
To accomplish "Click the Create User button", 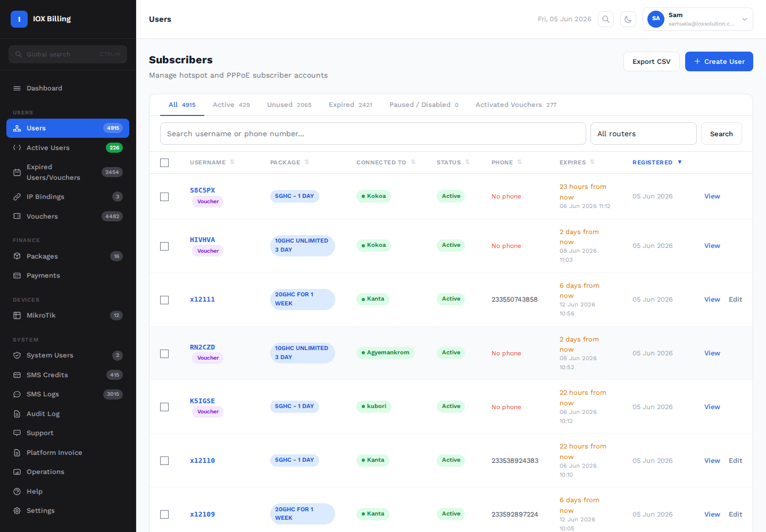I will [x=719, y=62].
